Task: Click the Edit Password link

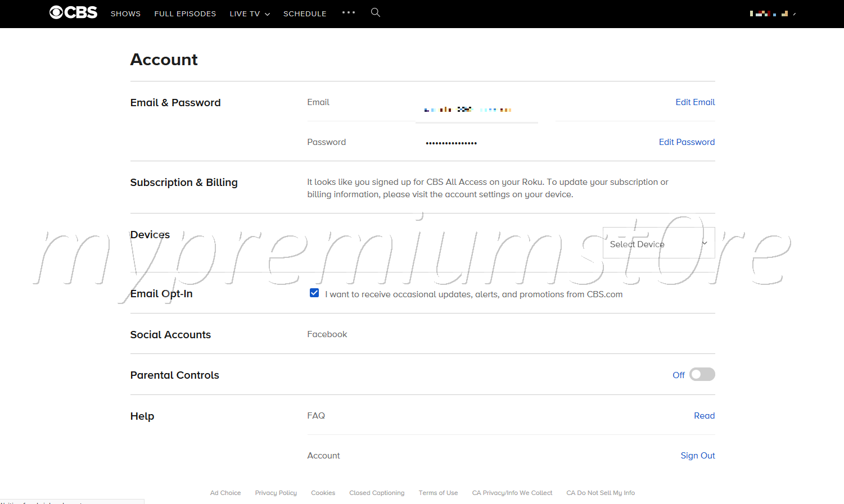Action: click(x=687, y=142)
